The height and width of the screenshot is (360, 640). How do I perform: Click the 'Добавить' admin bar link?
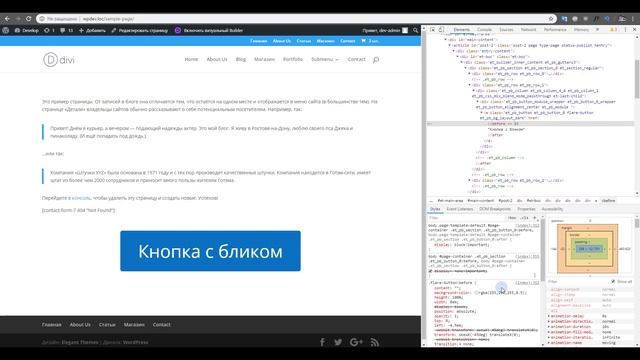(x=92, y=30)
